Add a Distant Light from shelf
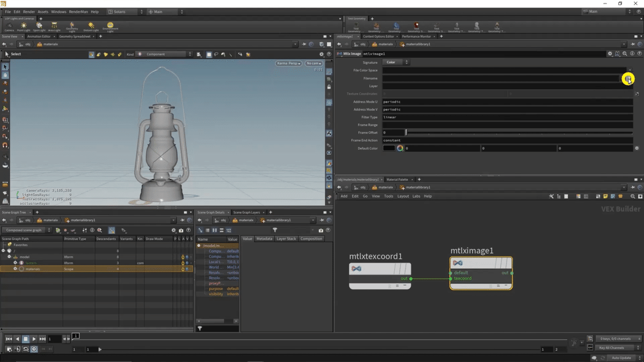This screenshot has height=362, width=644. (x=91, y=27)
